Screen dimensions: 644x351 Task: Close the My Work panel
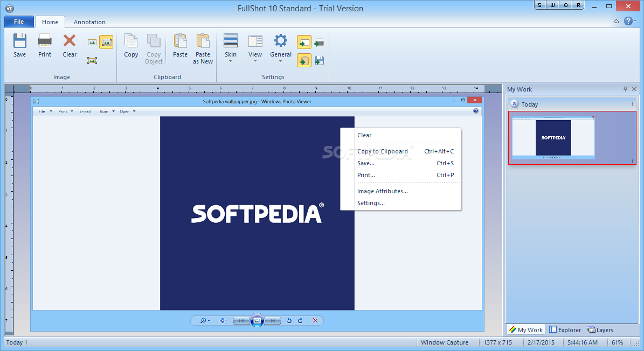[634, 89]
